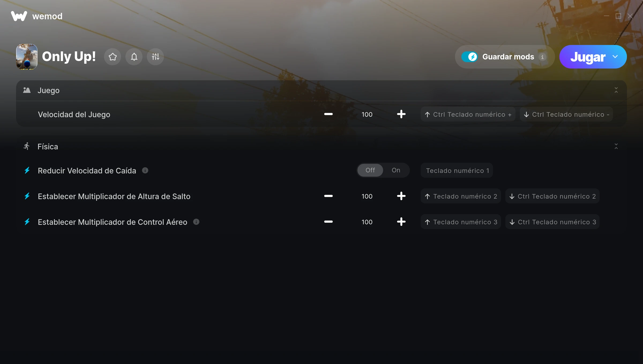Click the Jugar button

click(x=588, y=57)
